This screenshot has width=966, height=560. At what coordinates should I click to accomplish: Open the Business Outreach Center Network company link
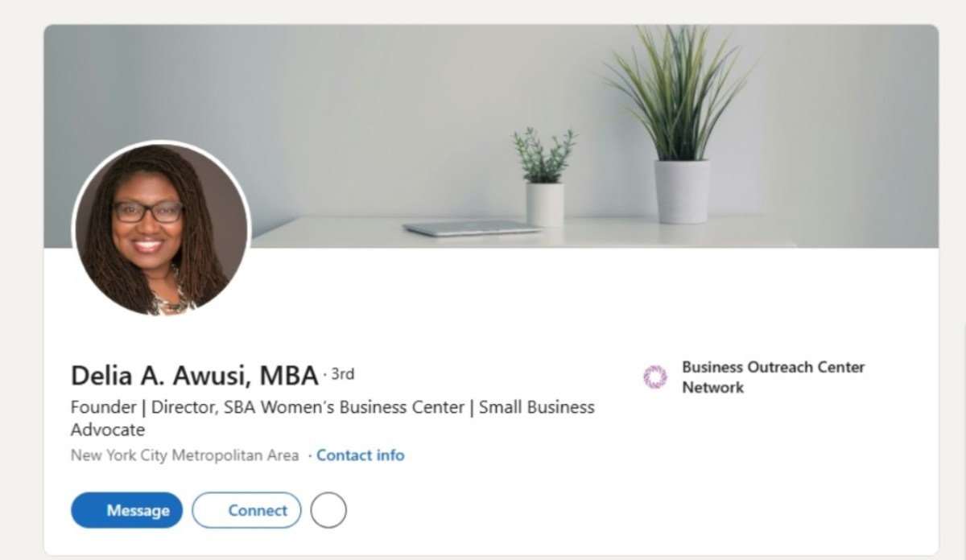[773, 377]
